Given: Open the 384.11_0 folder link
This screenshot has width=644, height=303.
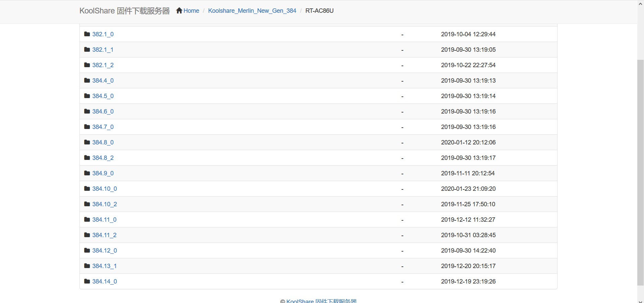Looking at the screenshot, I should pos(105,220).
